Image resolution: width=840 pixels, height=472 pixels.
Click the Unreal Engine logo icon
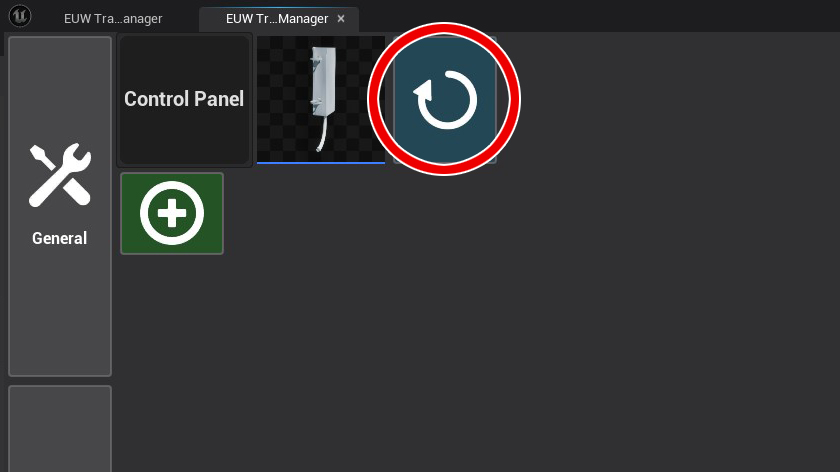click(x=20, y=16)
